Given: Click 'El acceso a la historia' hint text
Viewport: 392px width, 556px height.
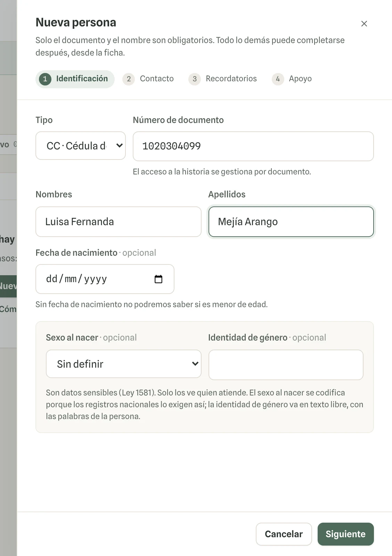Looking at the screenshot, I should click(222, 172).
